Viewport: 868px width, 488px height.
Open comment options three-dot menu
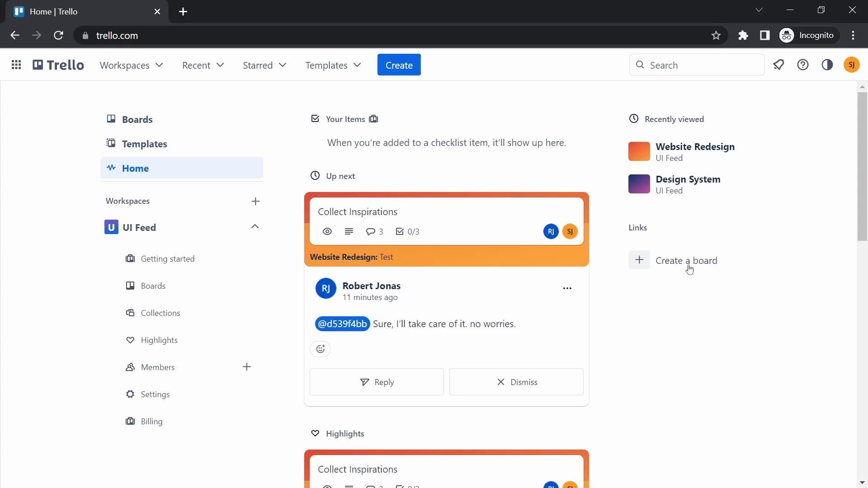[567, 288]
